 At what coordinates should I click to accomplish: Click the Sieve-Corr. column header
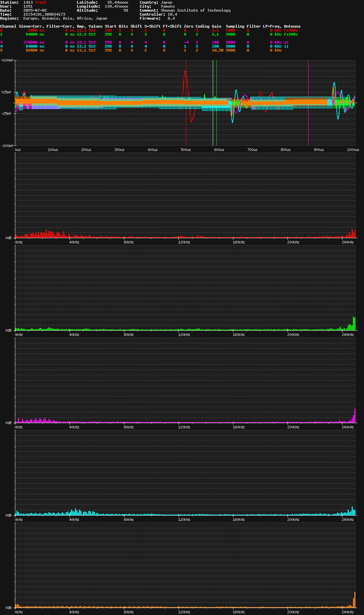click(31, 26)
